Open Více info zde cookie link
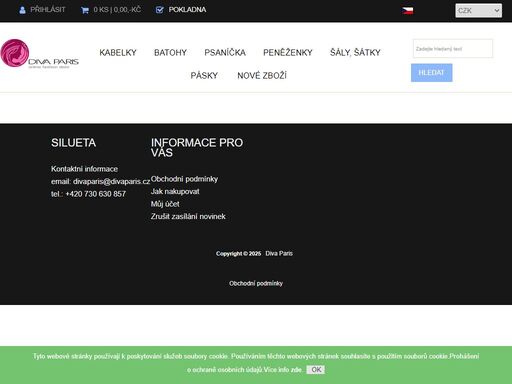 coord(283,370)
